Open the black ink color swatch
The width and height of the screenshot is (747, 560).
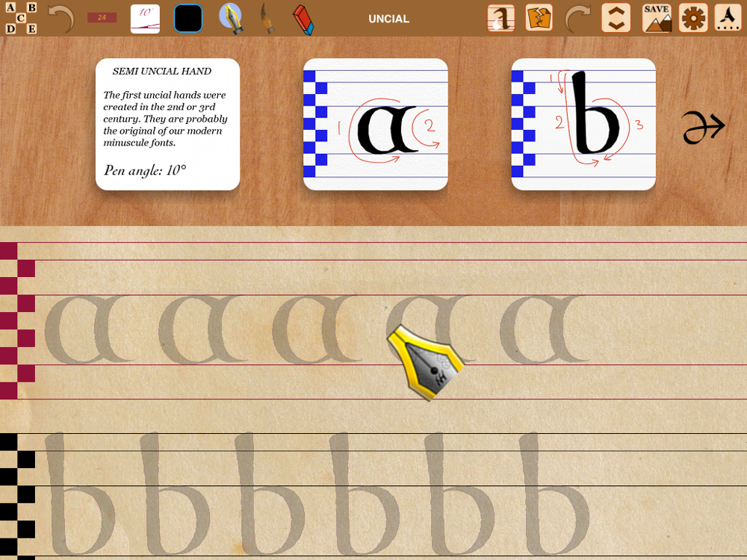188,19
